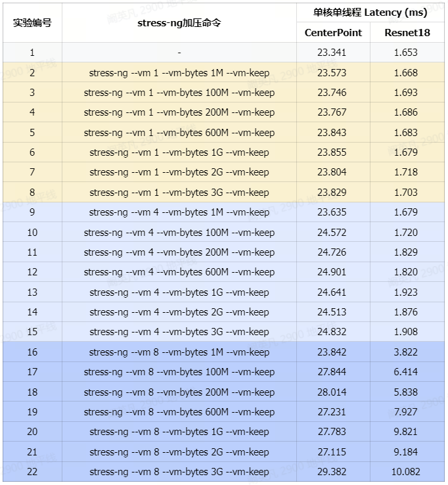Select the Resnet18 value 1.923
The image size is (448, 485).
tap(406, 292)
